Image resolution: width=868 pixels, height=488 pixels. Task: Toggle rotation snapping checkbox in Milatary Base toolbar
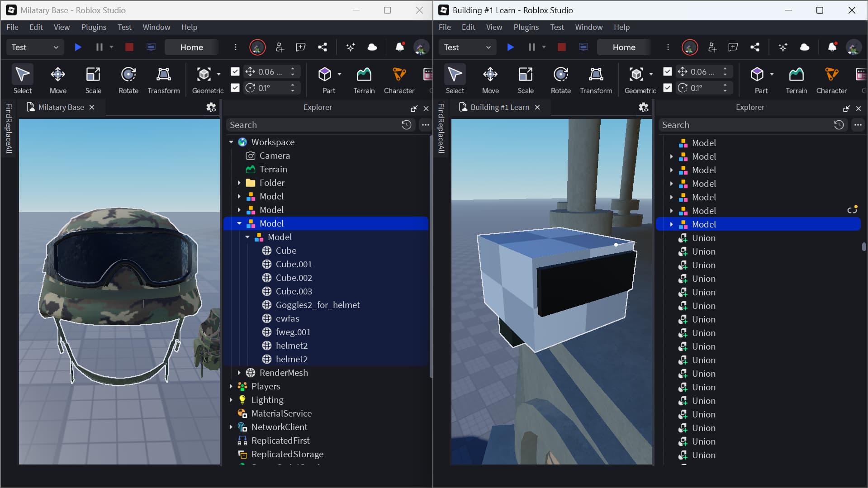pos(235,88)
